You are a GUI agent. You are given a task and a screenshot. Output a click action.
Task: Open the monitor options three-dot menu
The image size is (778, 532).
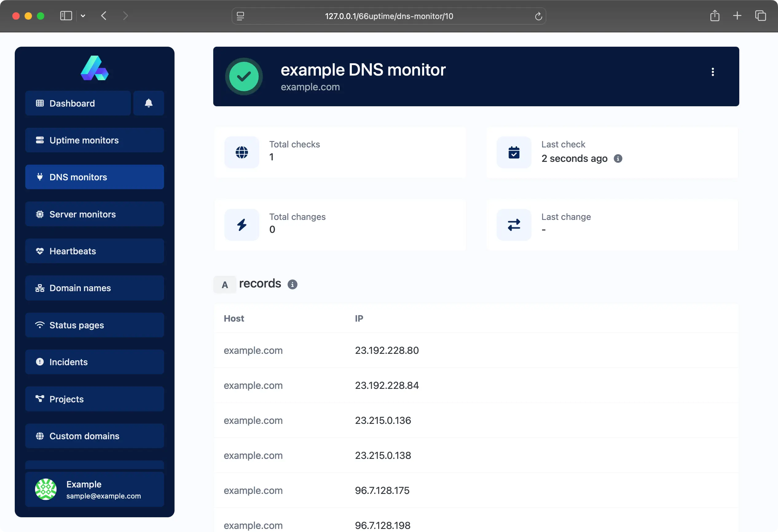(x=713, y=72)
